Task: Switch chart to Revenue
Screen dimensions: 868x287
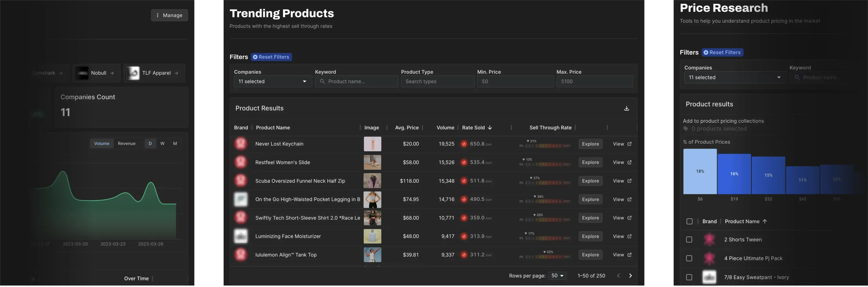Action: [126, 144]
